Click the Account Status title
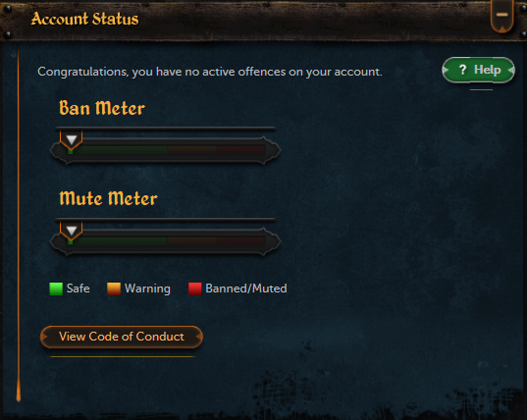The width and height of the screenshot is (527, 420). (84, 19)
